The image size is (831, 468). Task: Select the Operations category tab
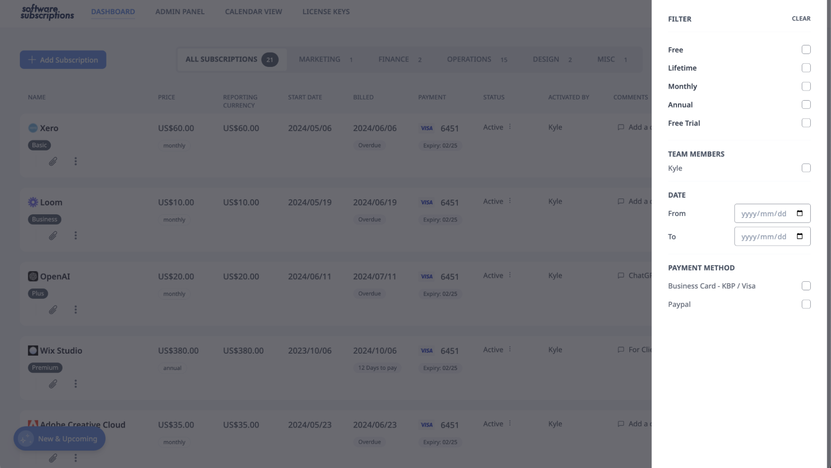477,59
